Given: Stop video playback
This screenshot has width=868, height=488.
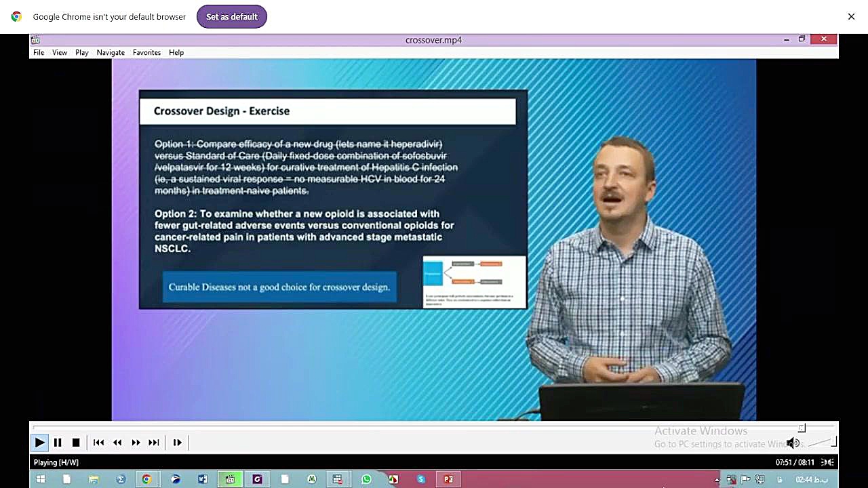Looking at the screenshot, I should tap(76, 443).
